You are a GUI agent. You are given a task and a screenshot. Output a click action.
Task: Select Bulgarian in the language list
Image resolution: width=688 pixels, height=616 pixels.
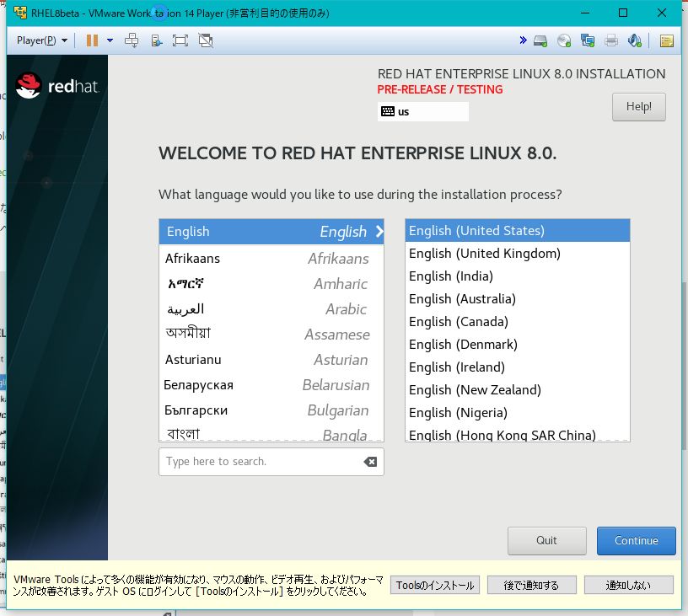click(x=271, y=410)
